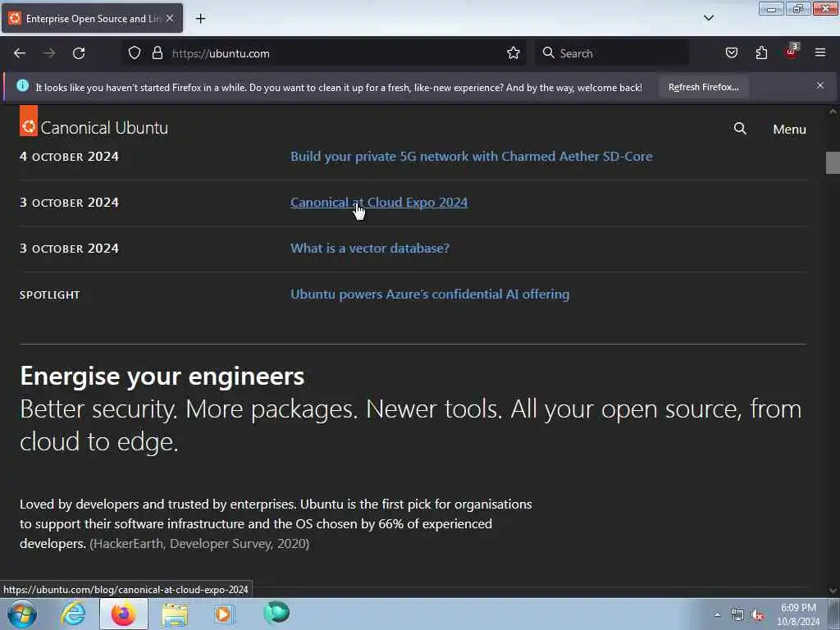Open Windows Explorer folder from taskbar

175,614
